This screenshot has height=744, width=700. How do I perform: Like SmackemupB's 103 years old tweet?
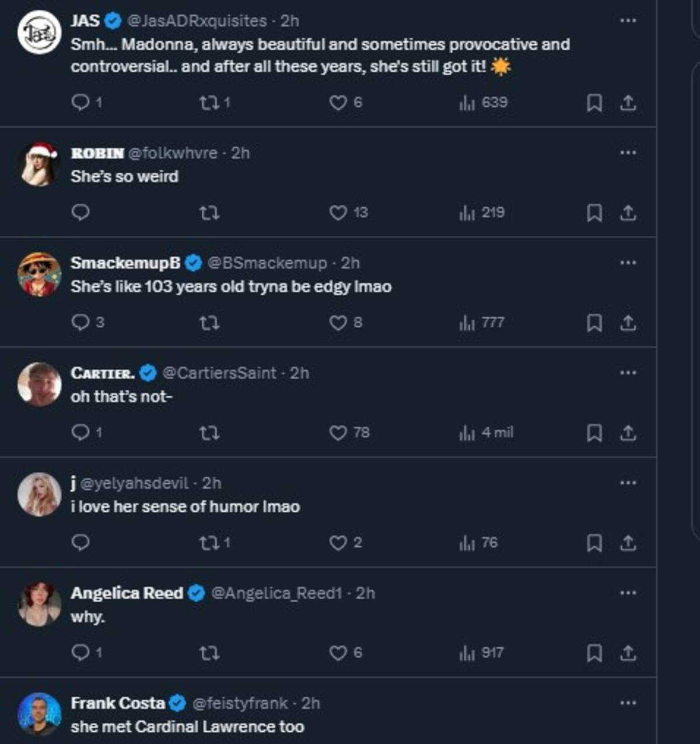338,323
